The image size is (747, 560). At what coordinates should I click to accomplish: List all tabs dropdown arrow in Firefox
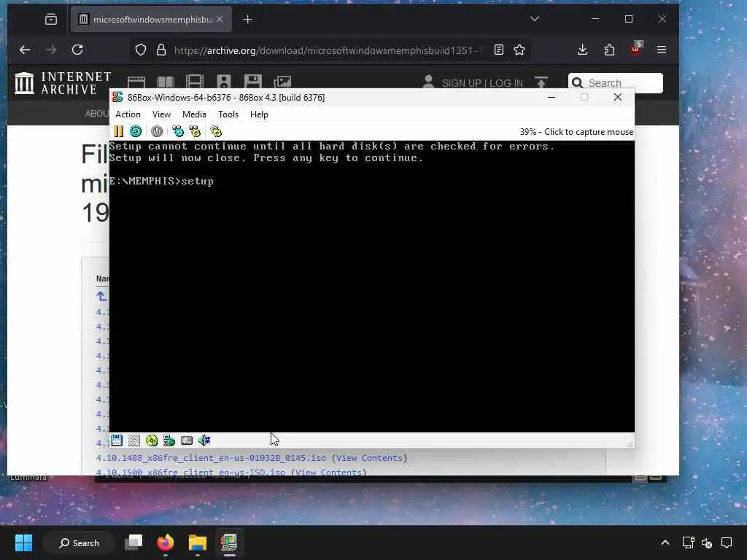535,19
